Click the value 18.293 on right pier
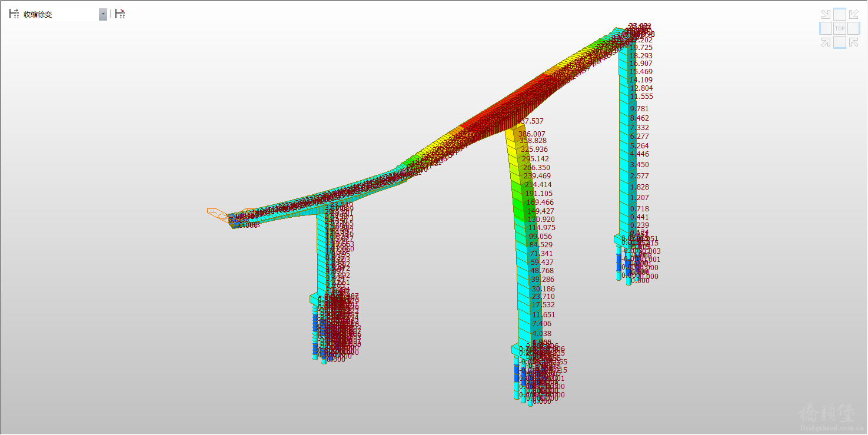The image size is (868, 435). click(641, 56)
